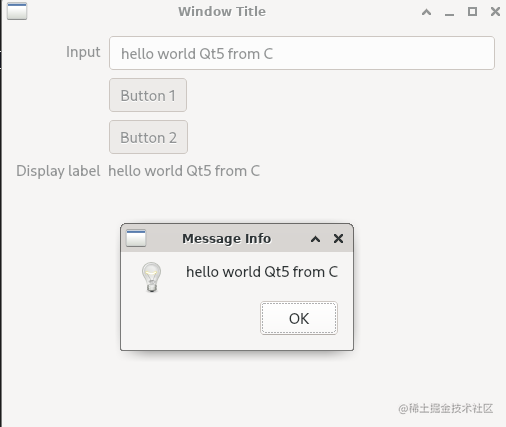Click the Input label text
The height and width of the screenshot is (427, 506).
click(x=83, y=52)
